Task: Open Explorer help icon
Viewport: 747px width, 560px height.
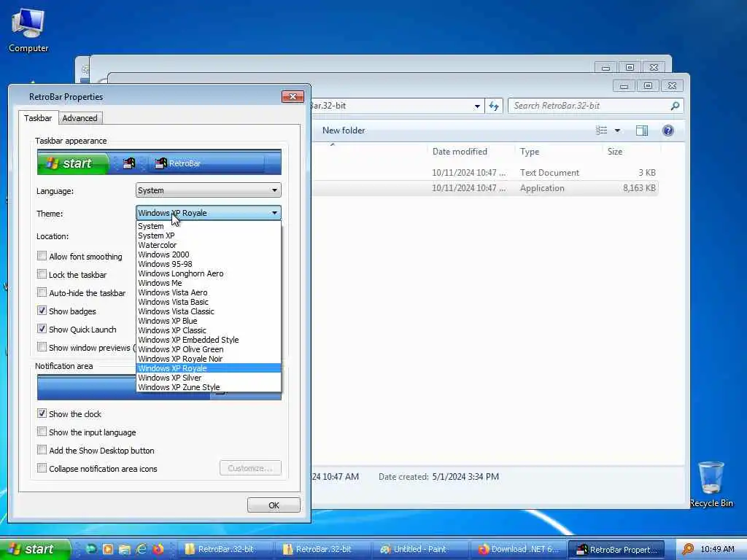Action: click(668, 131)
